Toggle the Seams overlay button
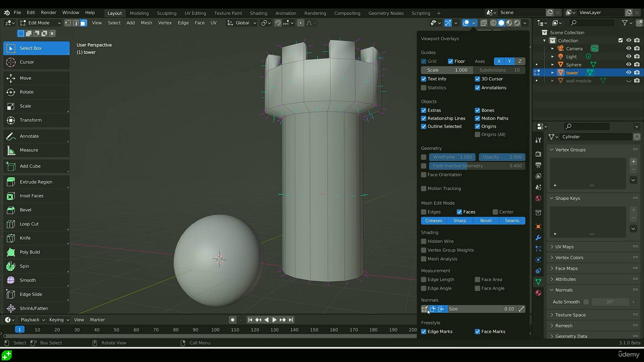The width and height of the screenshot is (644, 362). tap(512, 221)
